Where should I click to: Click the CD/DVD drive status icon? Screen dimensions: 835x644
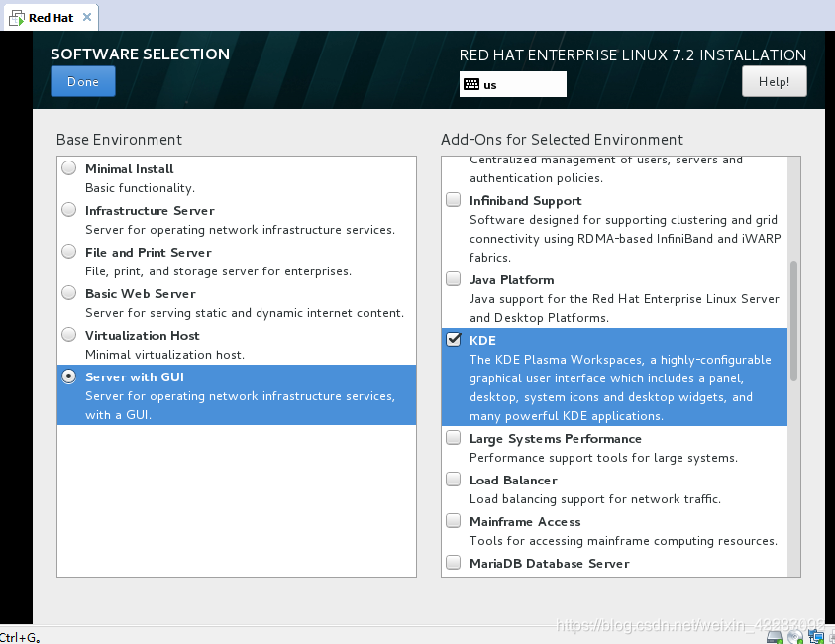coord(795,637)
